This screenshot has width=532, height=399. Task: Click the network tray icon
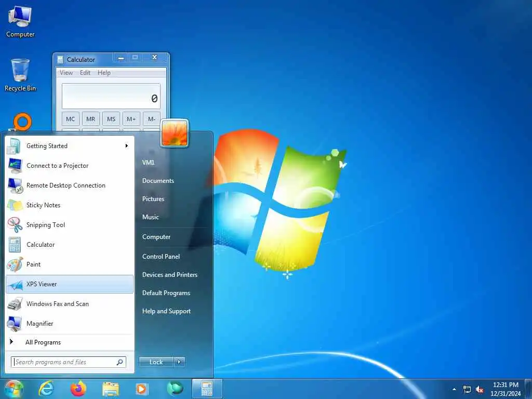[x=467, y=390]
